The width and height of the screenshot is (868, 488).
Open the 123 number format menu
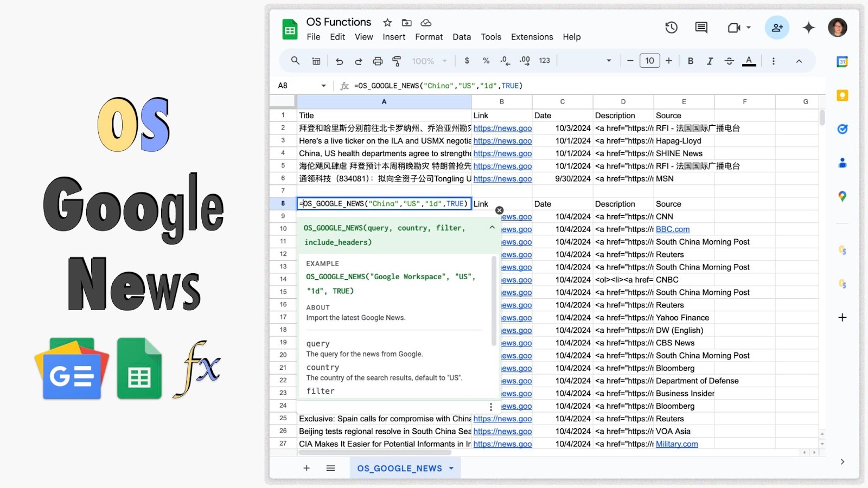tap(544, 61)
